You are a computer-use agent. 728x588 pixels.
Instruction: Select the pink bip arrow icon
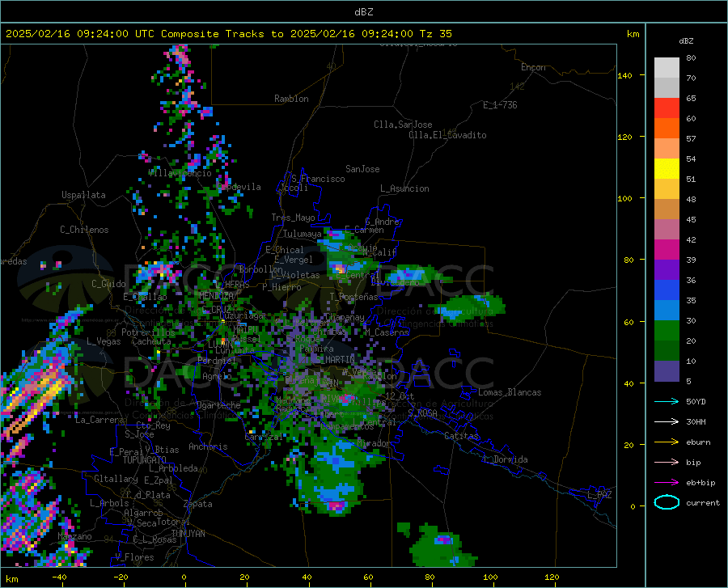tap(667, 463)
